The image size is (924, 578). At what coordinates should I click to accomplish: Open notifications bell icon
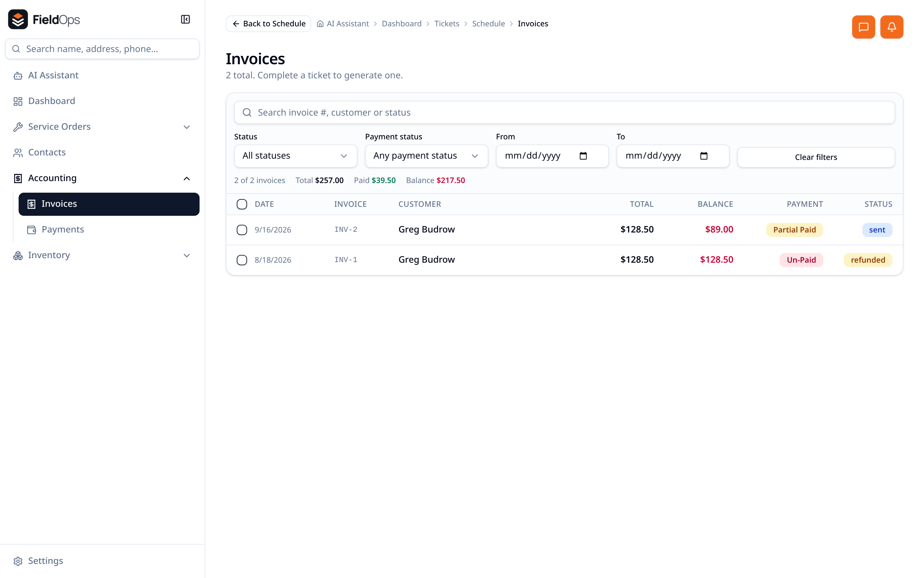pyautogui.click(x=892, y=27)
